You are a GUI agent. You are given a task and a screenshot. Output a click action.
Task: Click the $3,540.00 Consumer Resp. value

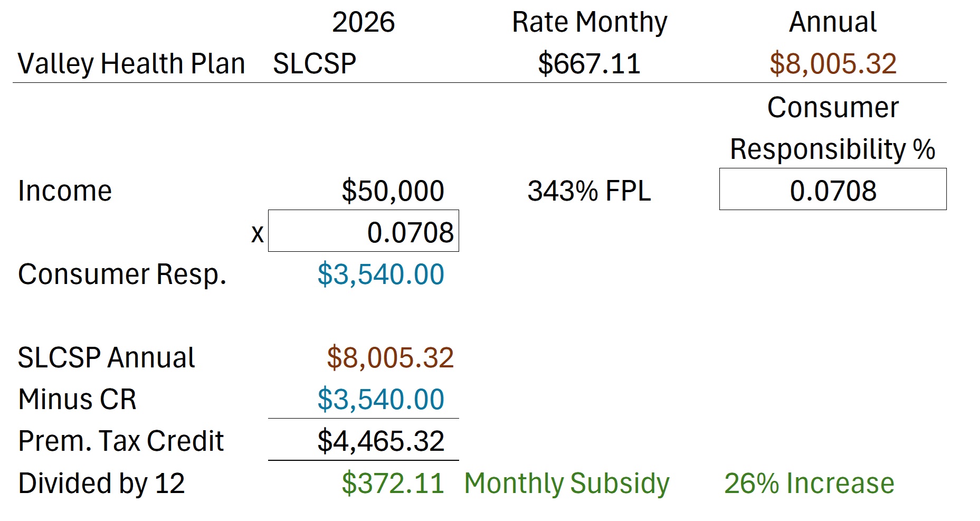(380, 274)
